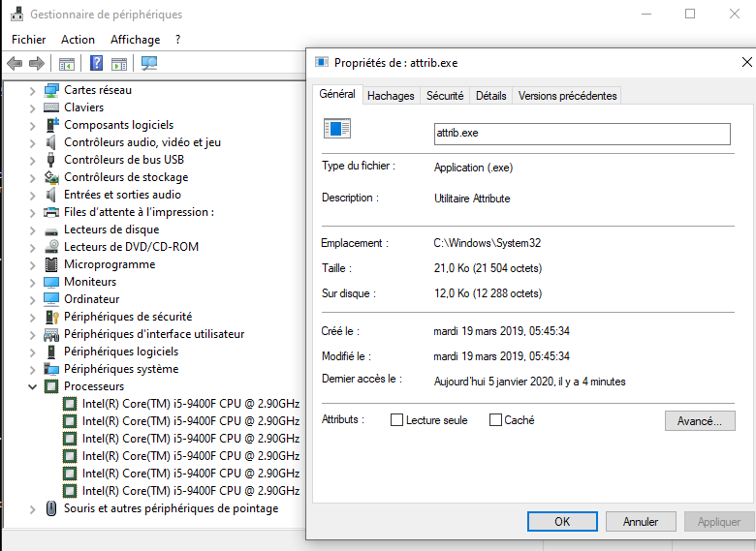The height and width of the screenshot is (551, 756).
Task: Switch to the Versions précédentes tab
Action: coord(567,96)
